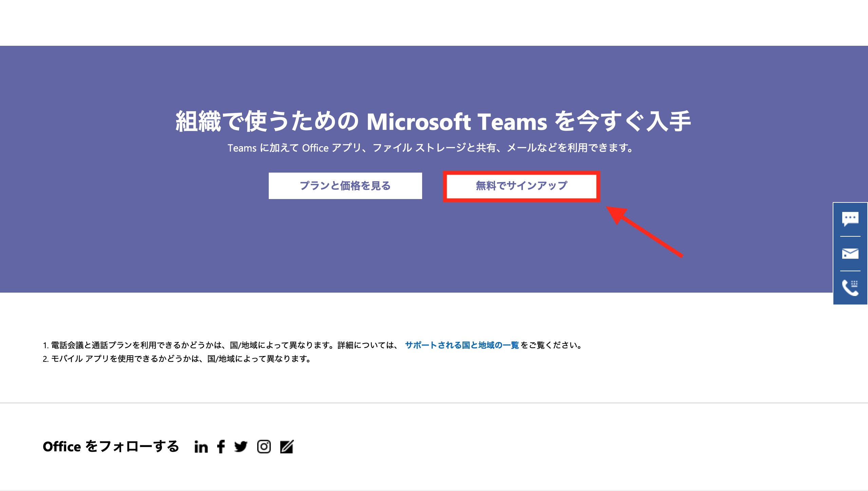The image size is (868, 491).
Task: Open Office Instagram icon
Action: click(264, 447)
